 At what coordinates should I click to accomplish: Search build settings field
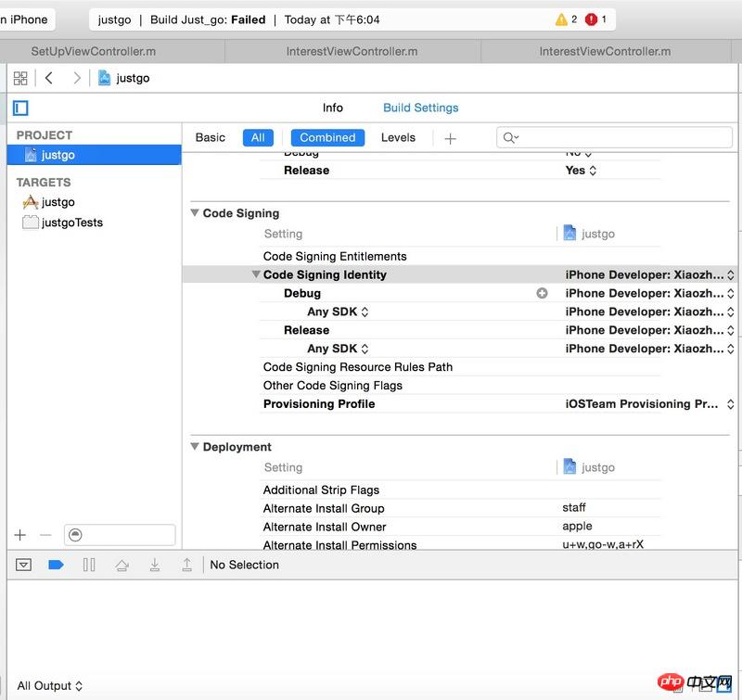tap(614, 137)
